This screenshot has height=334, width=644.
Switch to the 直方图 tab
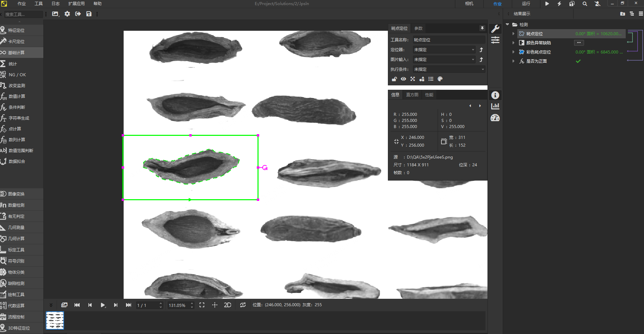(x=412, y=95)
